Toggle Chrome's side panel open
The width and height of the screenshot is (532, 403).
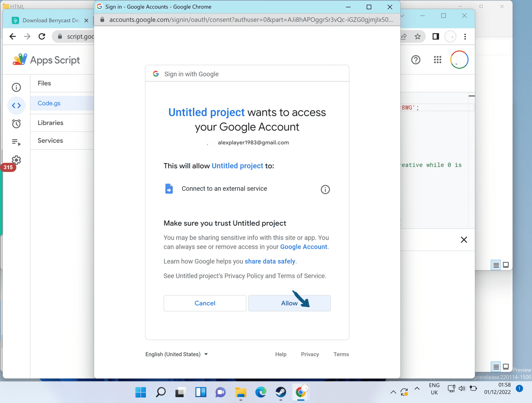[435, 36]
